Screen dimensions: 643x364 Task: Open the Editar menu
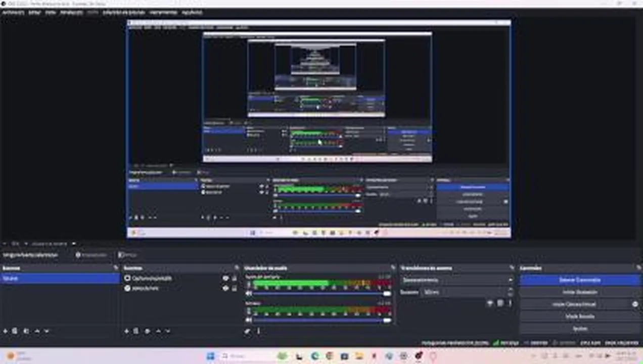(x=34, y=12)
